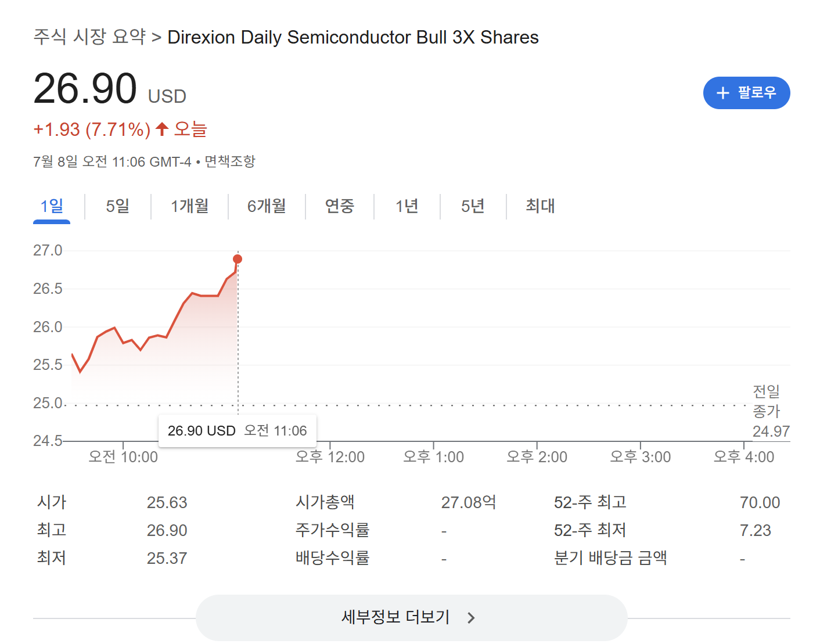Click the red up-arrow price change icon

[x=162, y=129]
